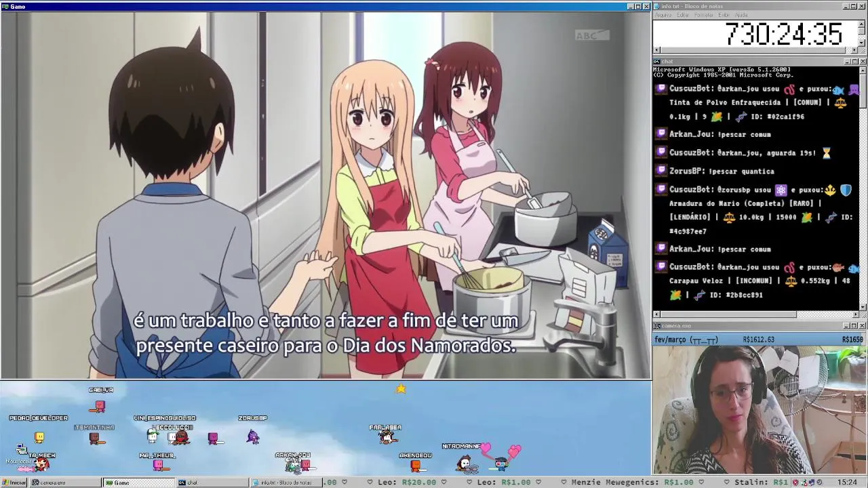This screenshot has height=488, width=868.
Task: Click "ZorusBP: !pescar quantica" chat line
Action: pos(721,171)
